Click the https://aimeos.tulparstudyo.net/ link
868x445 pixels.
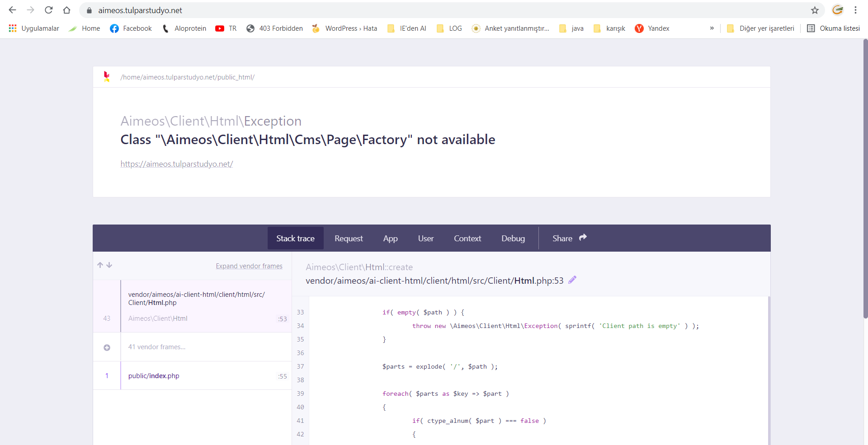point(177,164)
